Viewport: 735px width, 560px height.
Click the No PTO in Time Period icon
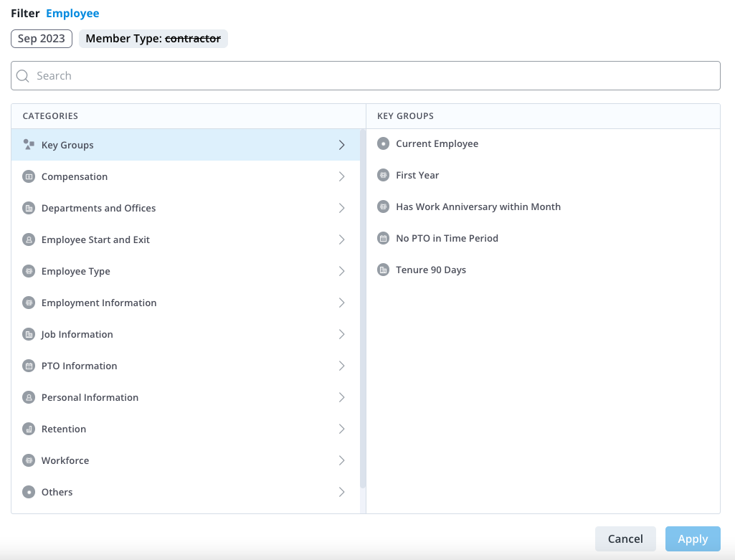coord(383,238)
